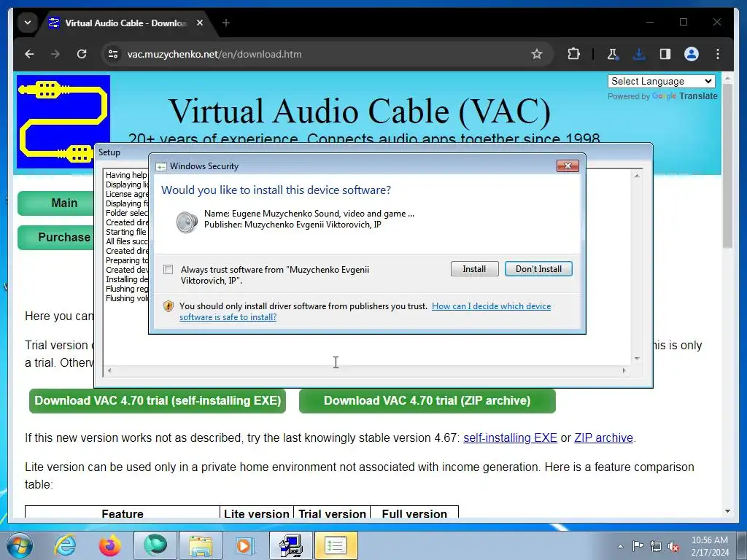
Task: Download VAC 4.70 trial self-installing EXE
Action: [x=158, y=401]
